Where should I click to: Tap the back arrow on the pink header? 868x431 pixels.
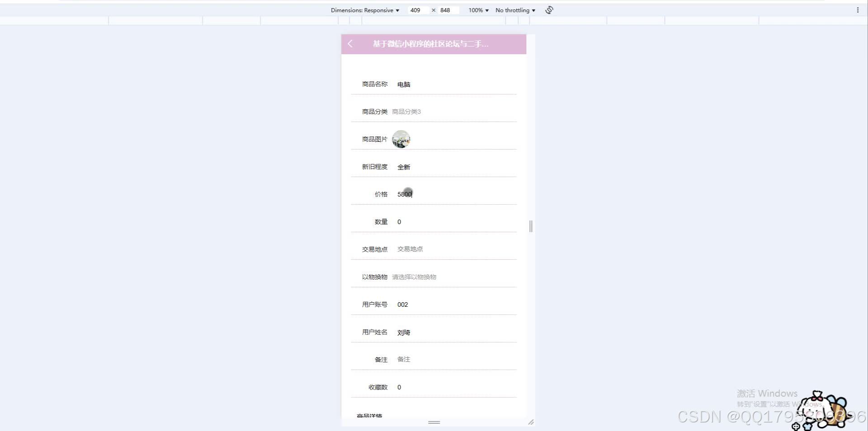350,44
